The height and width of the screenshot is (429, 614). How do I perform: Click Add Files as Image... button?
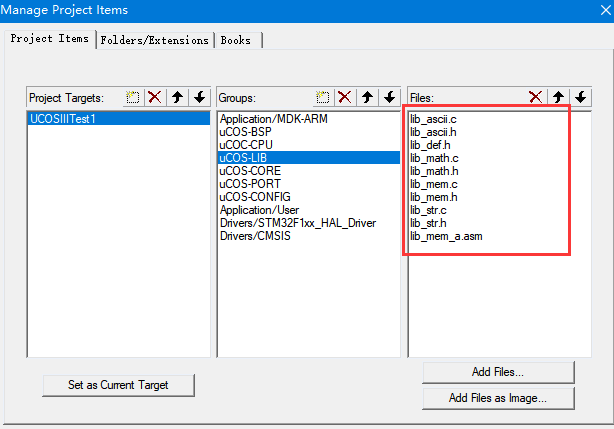(x=498, y=398)
